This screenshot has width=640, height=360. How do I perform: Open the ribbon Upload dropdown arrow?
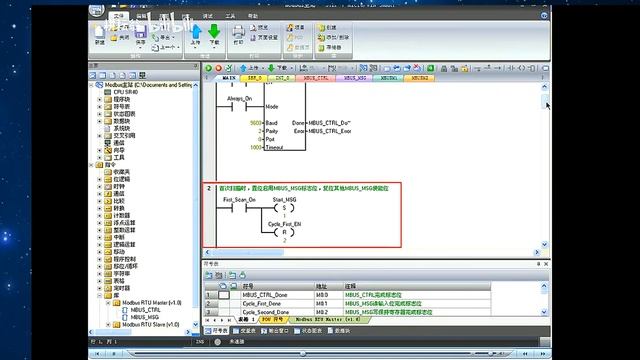196,48
